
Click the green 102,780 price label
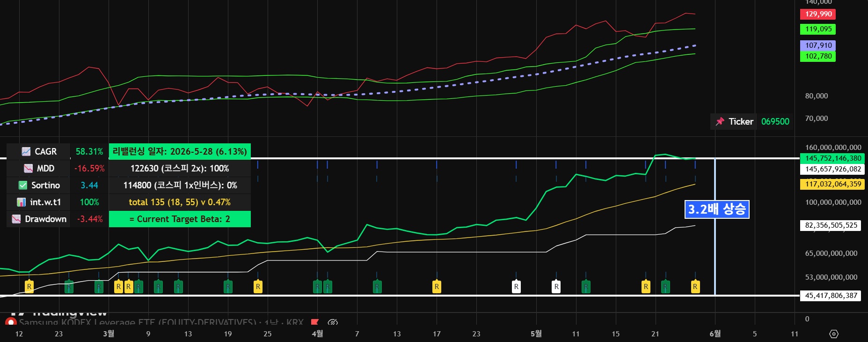click(818, 56)
